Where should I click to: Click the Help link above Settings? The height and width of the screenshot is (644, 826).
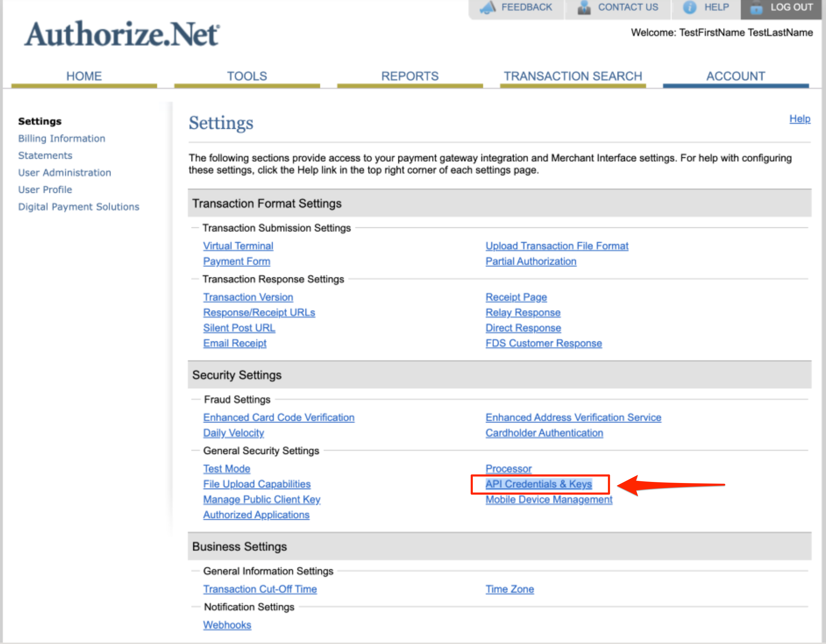[799, 119]
